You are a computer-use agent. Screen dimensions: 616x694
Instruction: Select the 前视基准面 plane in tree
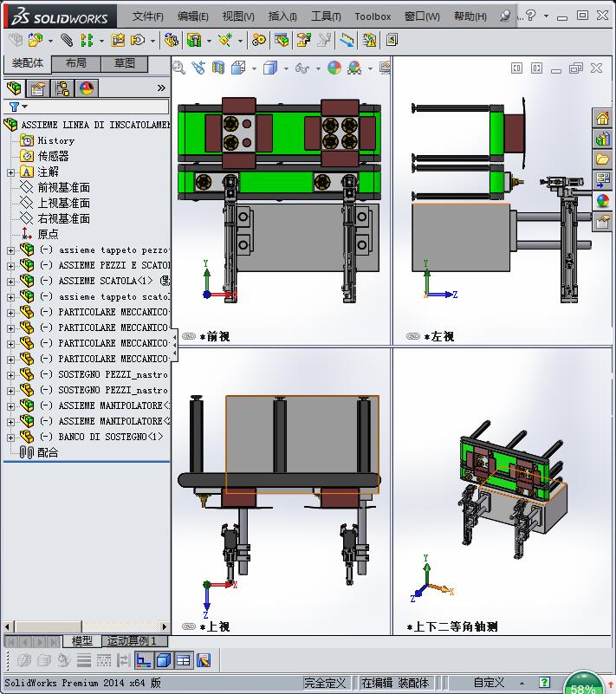pyautogui.click(x=64, y=187)
